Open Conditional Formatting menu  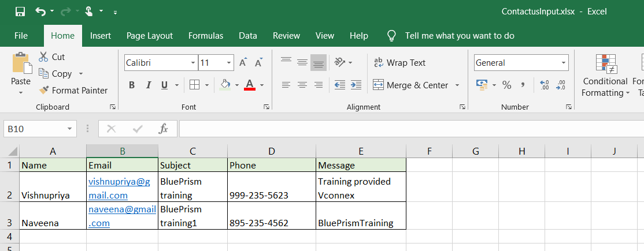coord(605,76)
